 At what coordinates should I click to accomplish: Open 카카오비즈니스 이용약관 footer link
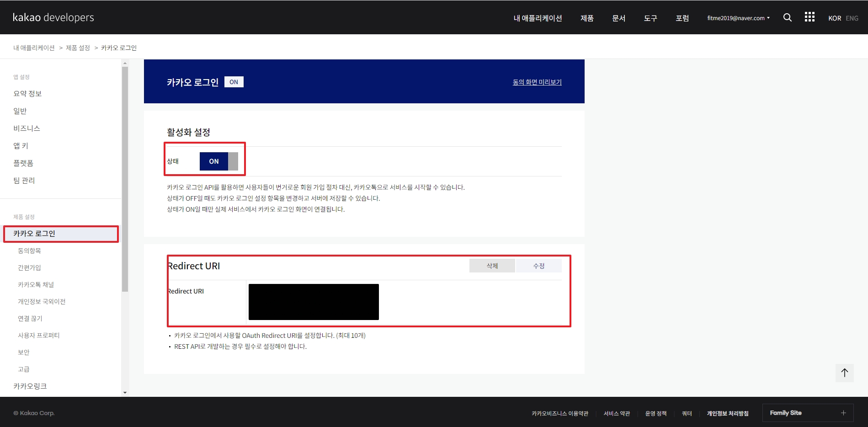pos(559,413)
